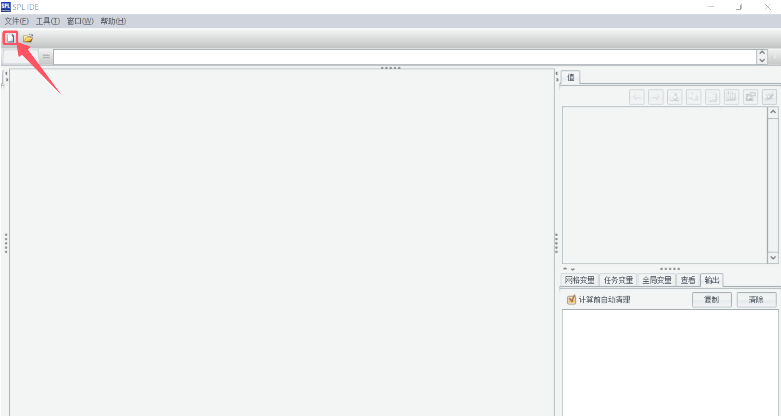The image size is (781, 416).
Task: Click the small down arrow above 网格变量 tab
Action: coord(572,269)
